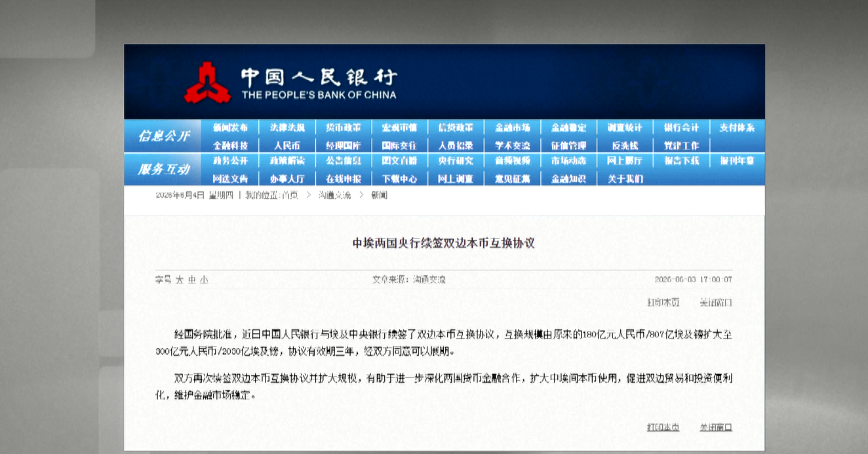Screen dimensions: 868x454
Task: Go to the 征信管理 section
Action: tap(568, 145)
